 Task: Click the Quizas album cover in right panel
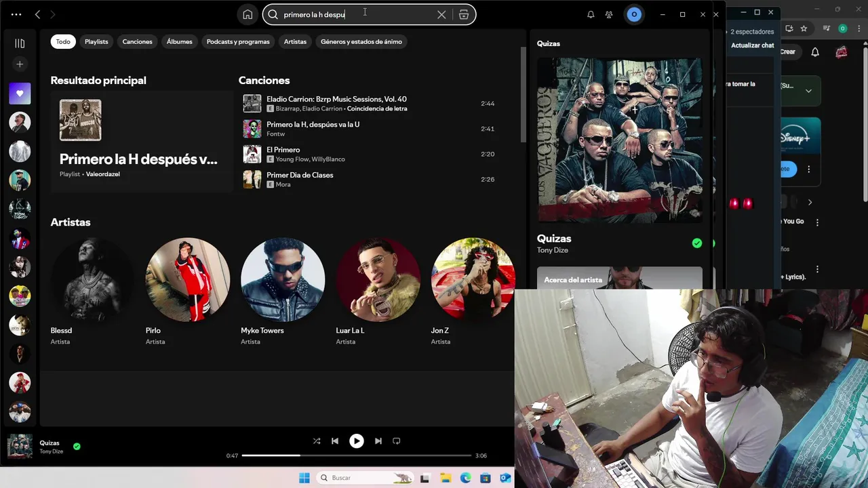tap(620, 140)
